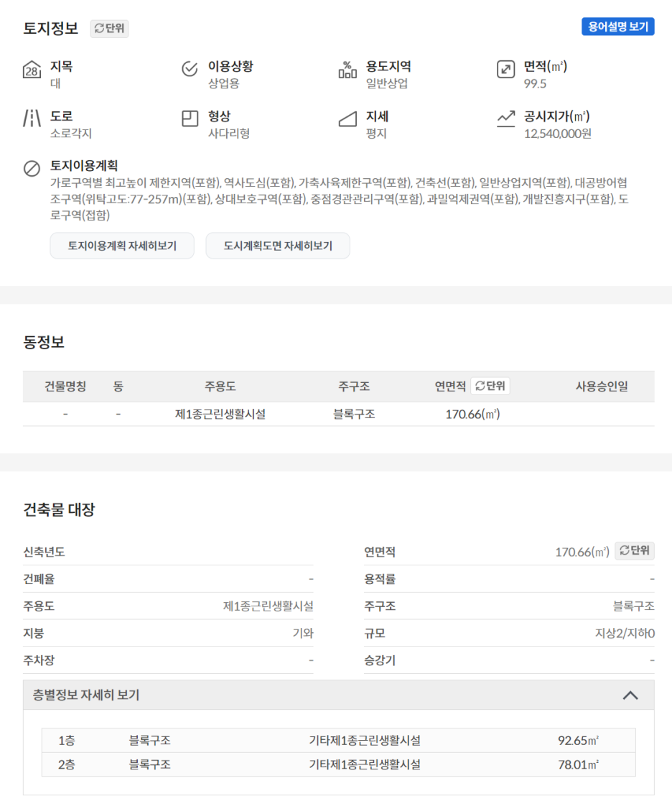
Task: Click the 99.5 area value
Action: pyautogui.click(x=535, y=84)
